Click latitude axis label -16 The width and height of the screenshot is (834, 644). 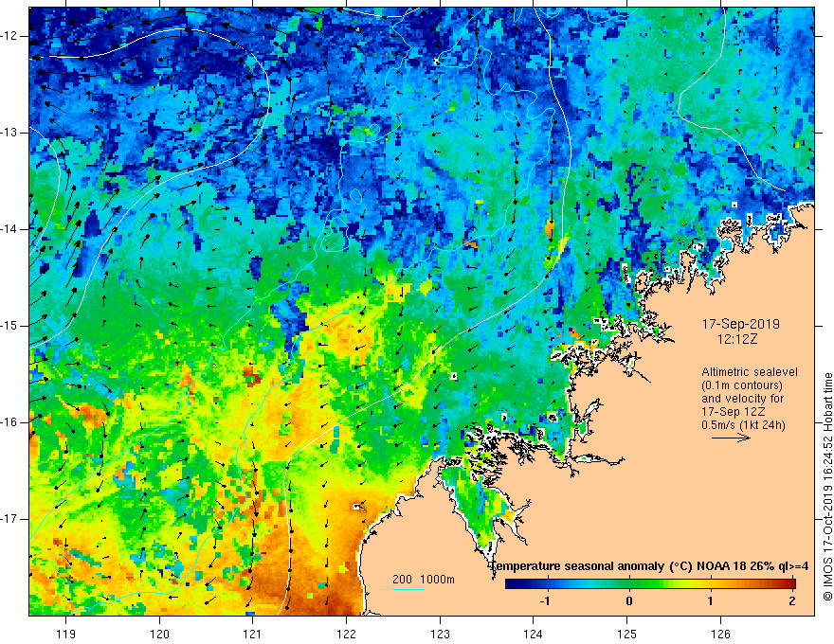10,422
